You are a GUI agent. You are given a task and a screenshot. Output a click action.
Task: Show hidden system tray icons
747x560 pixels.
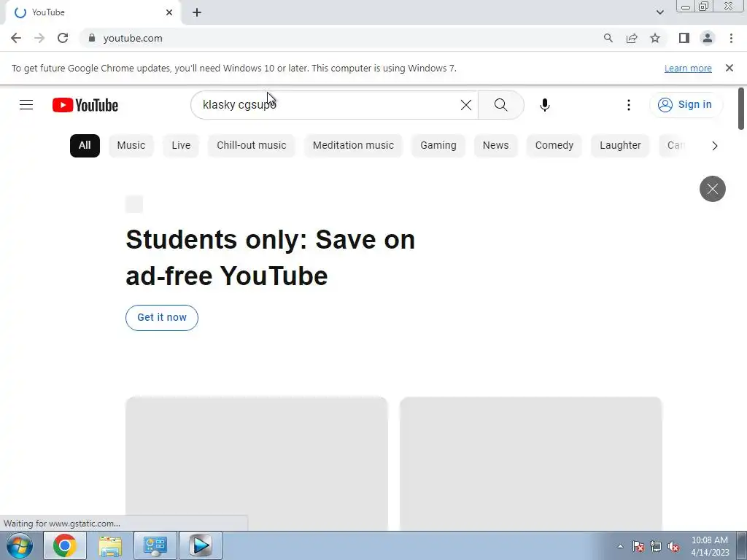(x=620, y=546)
